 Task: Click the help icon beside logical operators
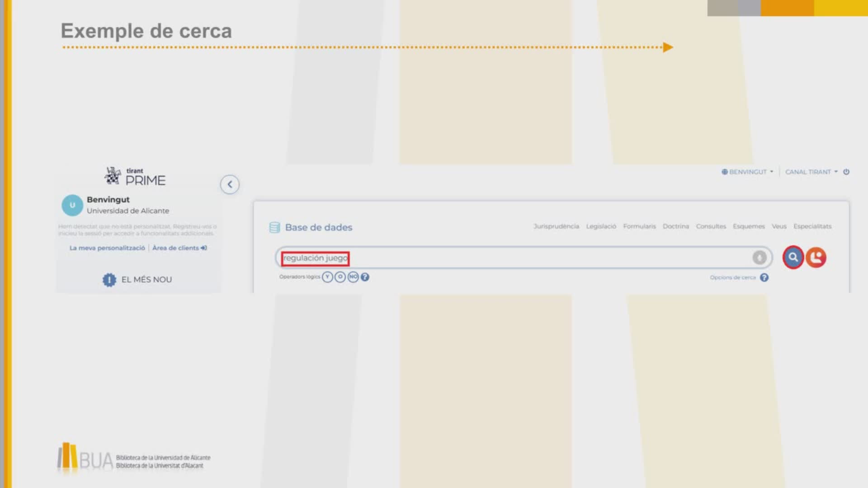(365, 277)
